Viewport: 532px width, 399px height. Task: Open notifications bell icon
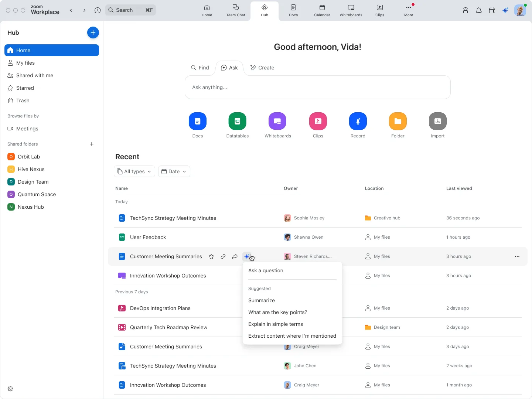click(x=479, y=10)
